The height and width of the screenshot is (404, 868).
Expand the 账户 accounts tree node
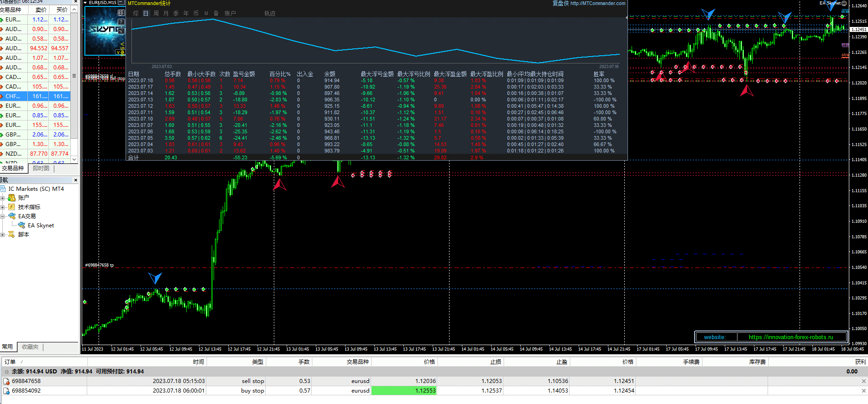click(x=3, y=198)
